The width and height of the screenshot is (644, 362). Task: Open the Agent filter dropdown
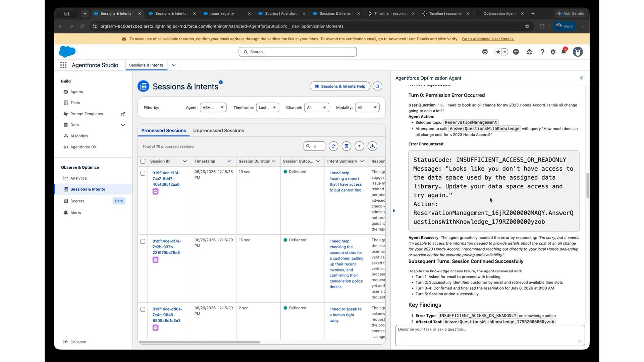[x=213, y=108]
